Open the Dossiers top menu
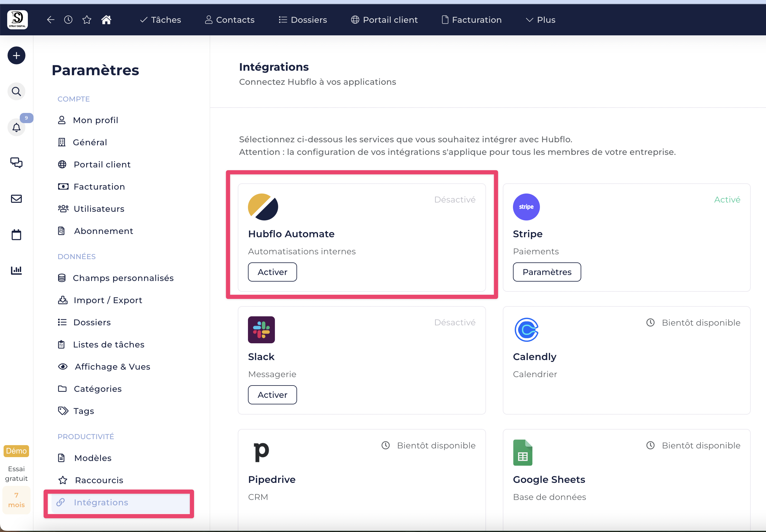The image size is (766, 532). (x=303, y=20)
